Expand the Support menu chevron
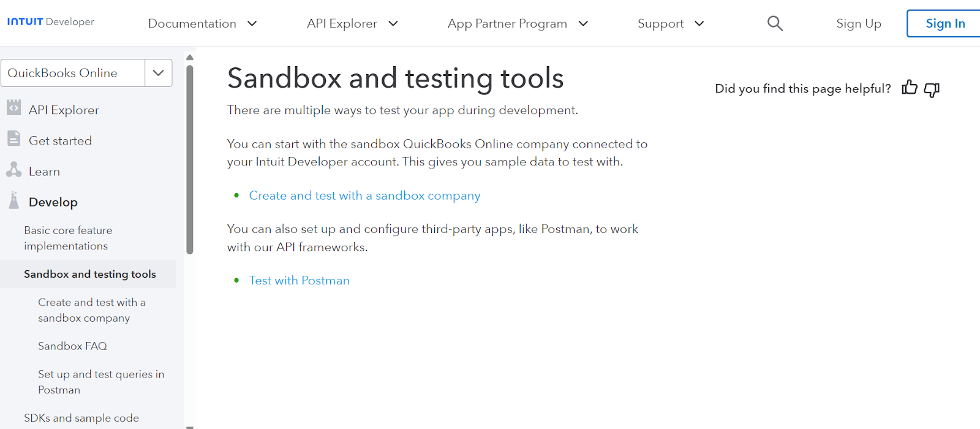Image resolution: width=980 pixels, height=429 pixels. pos(699,24)
